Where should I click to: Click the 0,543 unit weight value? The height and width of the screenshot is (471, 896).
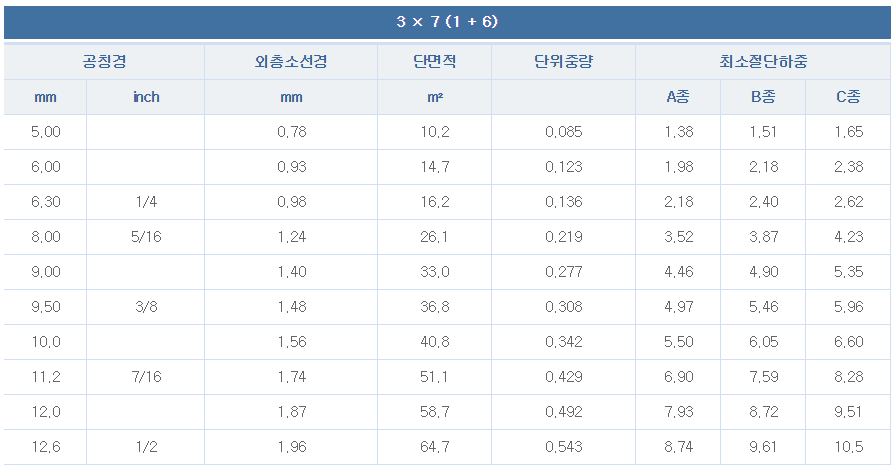tap(564, 447)
